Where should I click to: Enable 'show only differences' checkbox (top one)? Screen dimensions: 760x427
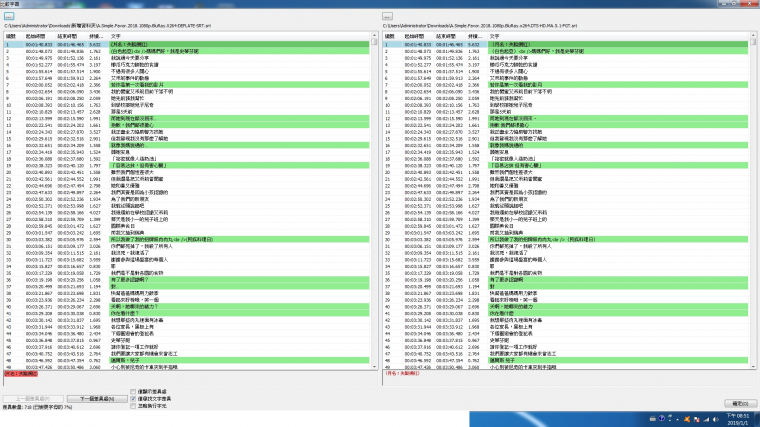point(133,392)
